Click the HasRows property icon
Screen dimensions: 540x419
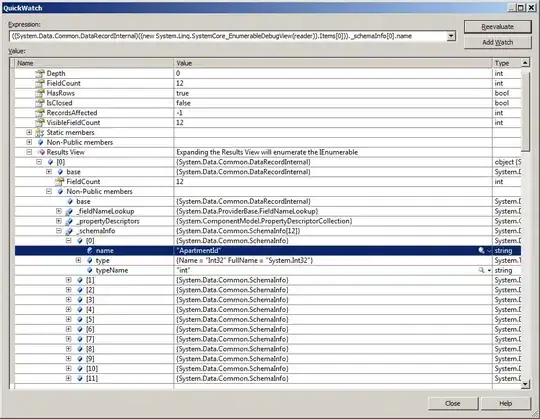click(x=40, y=93)
